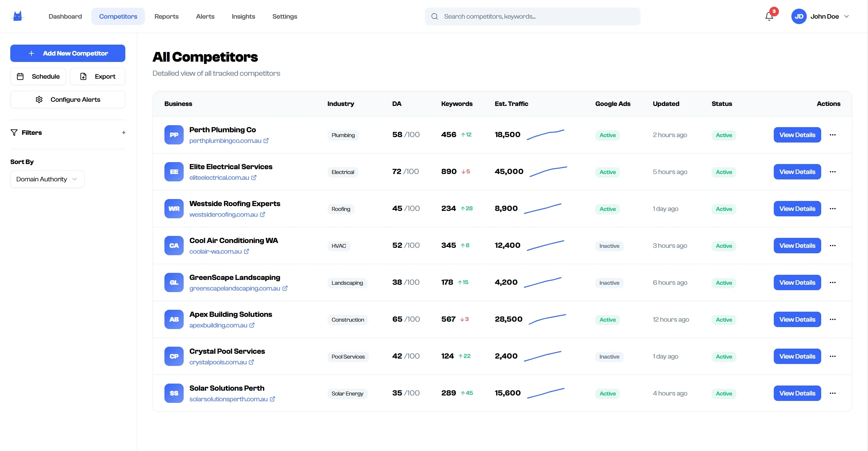Click the blue cat logo
Screen dimensions: 868x451
tap(18, 16)
